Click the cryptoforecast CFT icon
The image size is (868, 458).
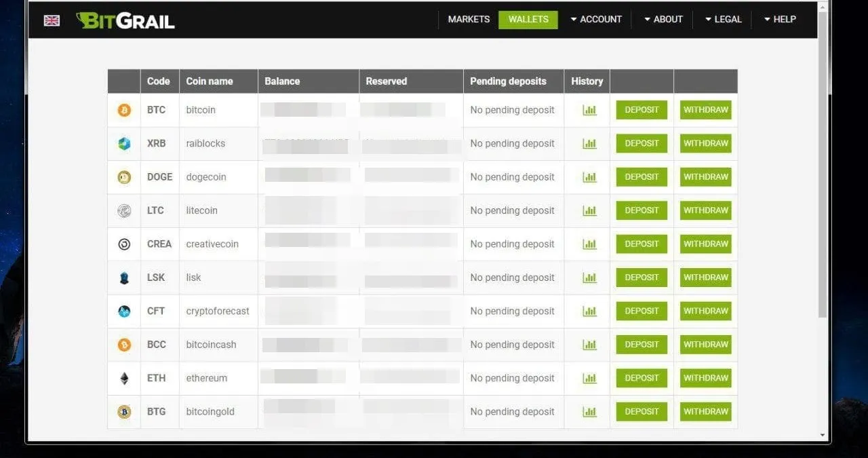tap(124, 311)
